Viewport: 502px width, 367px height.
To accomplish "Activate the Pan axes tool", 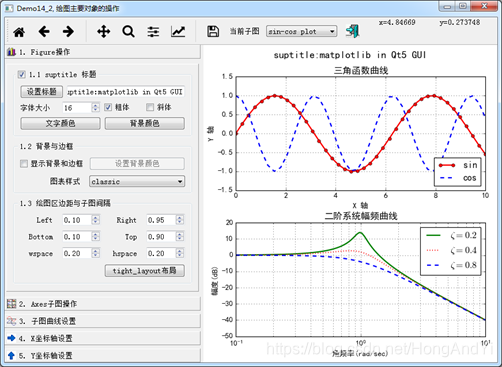I will [104, 32].
